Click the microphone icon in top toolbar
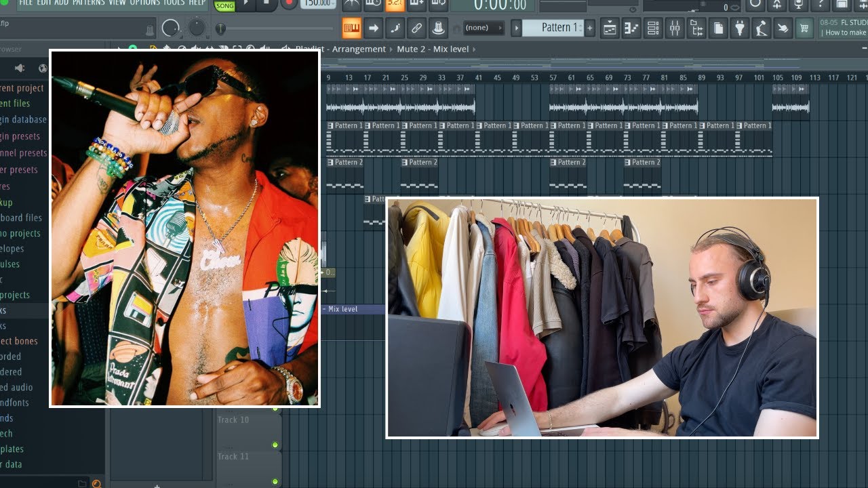 tap(798, 4)
